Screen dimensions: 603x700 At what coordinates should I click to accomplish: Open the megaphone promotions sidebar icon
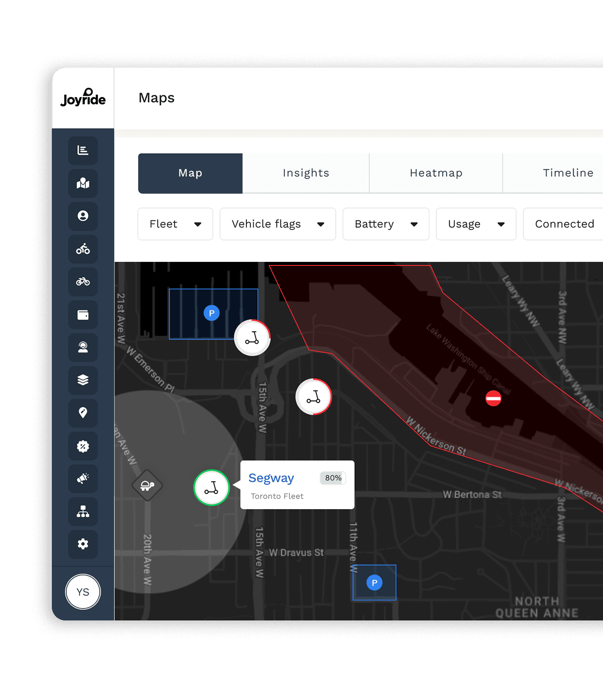click(83, 479)
